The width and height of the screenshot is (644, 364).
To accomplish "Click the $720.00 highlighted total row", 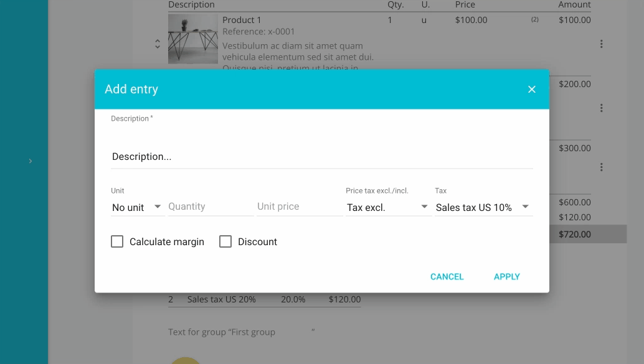I will pos(588,234).
